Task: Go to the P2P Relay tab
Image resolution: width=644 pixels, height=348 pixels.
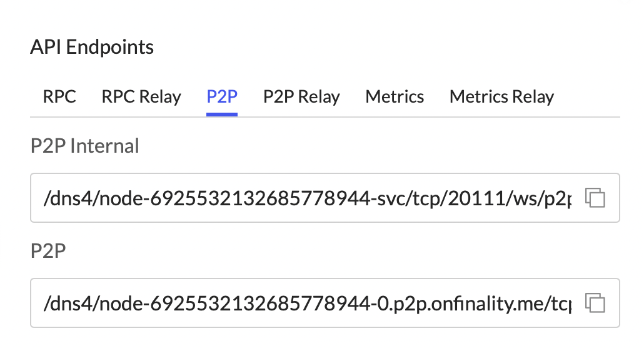Action: coord(301,97)
